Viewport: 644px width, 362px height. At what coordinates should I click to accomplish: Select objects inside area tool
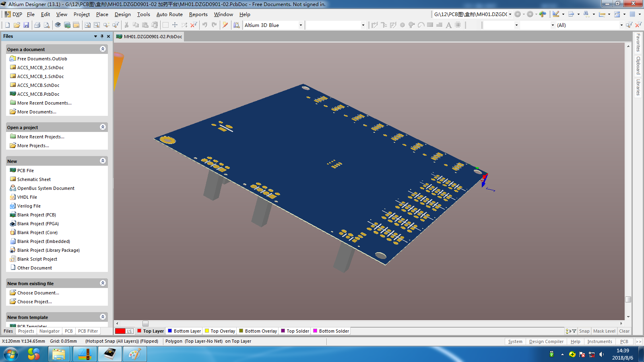[x=165, y=25]
